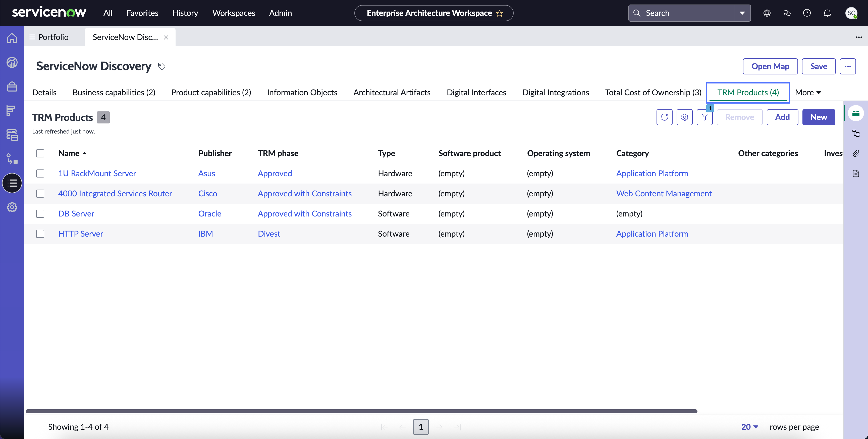Open the Divest TRM phase link
The width and height of the screenshot is (868, 439).
click(269, 234)
